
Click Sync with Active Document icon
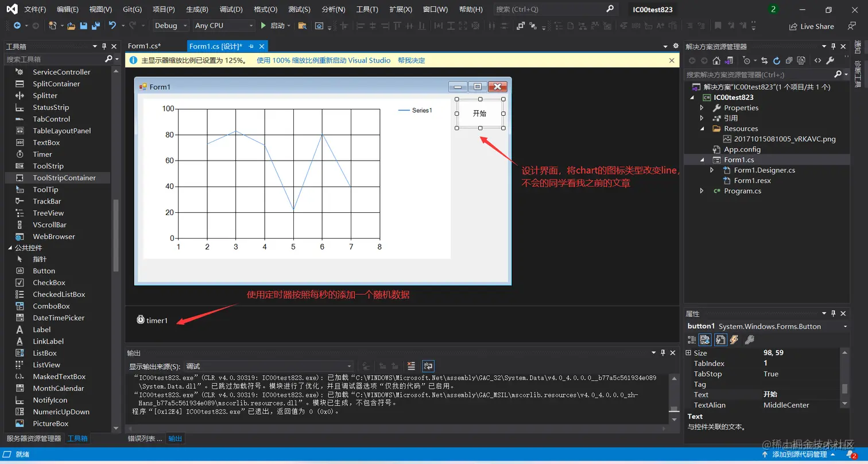pyautogui.click(x=764, y=60)
